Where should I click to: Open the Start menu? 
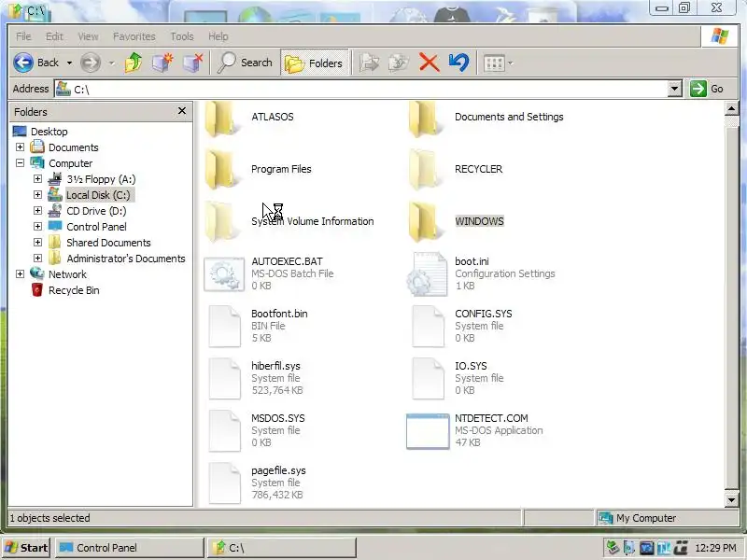pos(27,548)
